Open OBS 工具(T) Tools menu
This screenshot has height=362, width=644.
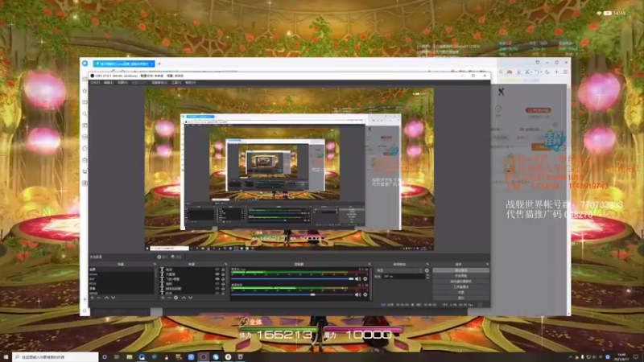[x=176, y=83]
